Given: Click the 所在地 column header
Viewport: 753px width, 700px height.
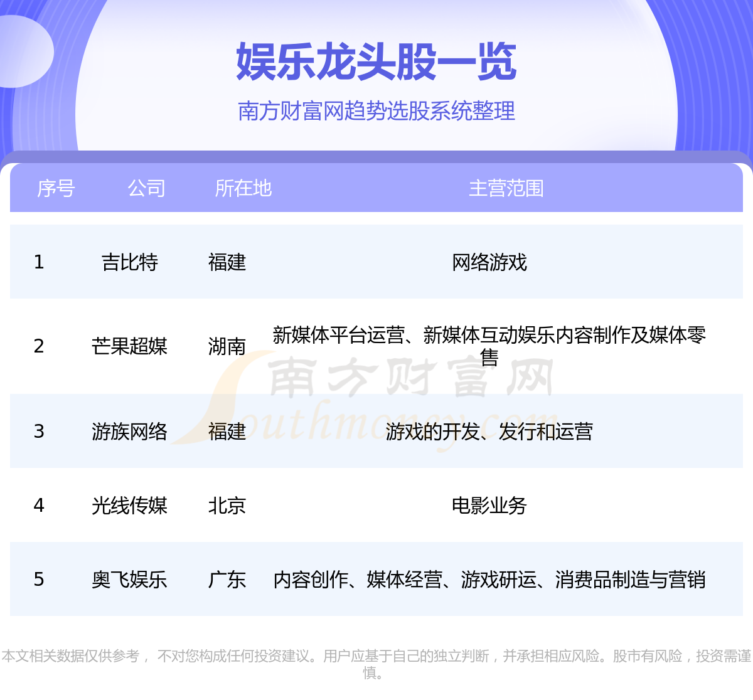Looking at the screenshot, I should coord(243,188).
